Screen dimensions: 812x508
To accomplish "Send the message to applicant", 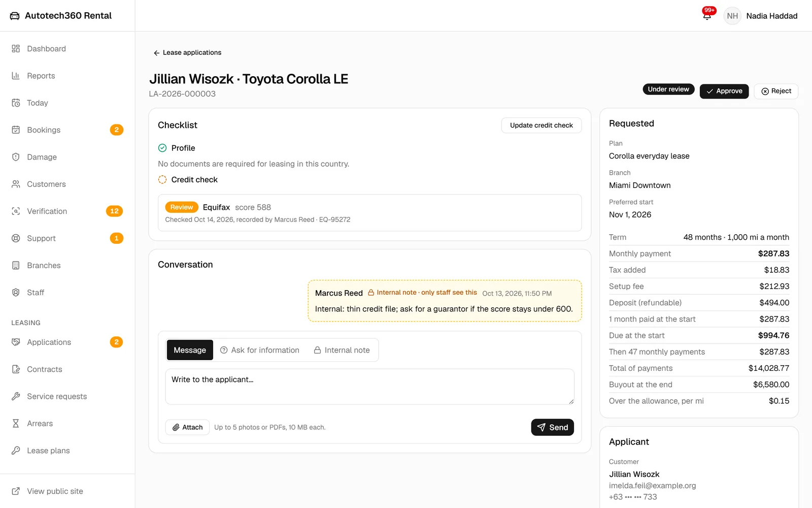I will (553, 427).
